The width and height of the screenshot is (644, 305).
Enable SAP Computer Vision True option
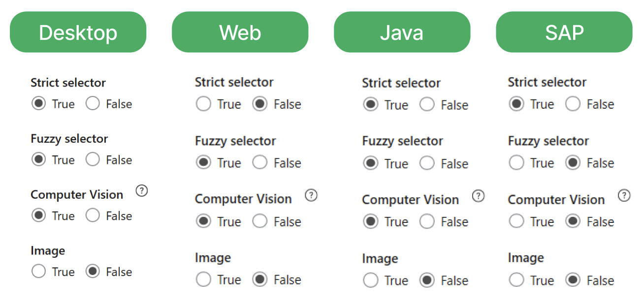coord(516,221)
